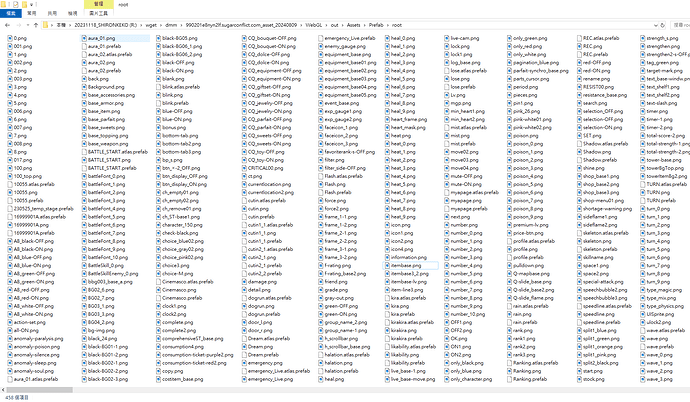Image resolution: width=690 pixels, height=402 pixels.
Task: Click the search root input field
Action: pyautogui.click(x=680, y=25)
